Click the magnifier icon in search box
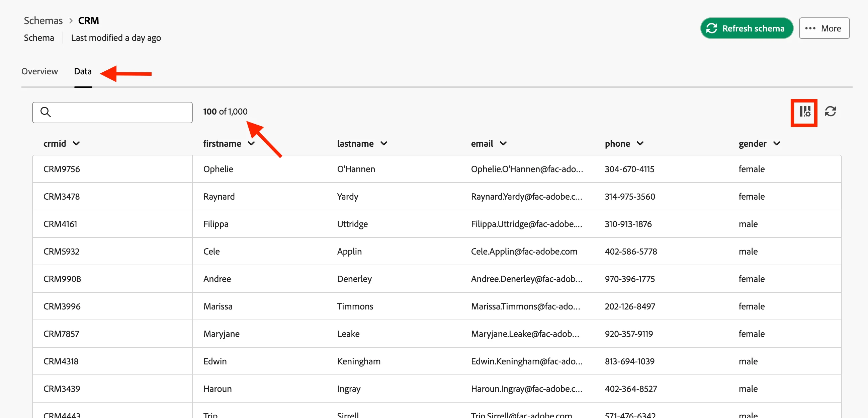 click(x=46, y=112)
